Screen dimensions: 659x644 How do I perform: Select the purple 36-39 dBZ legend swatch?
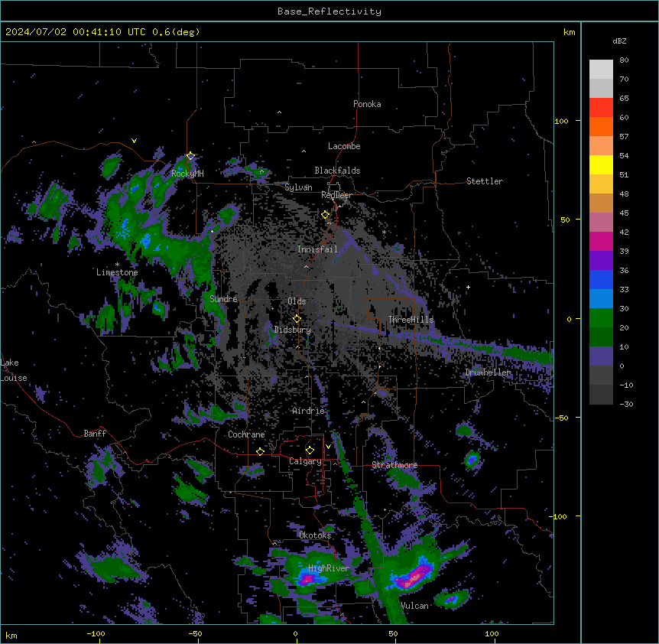tap(601, 260)
